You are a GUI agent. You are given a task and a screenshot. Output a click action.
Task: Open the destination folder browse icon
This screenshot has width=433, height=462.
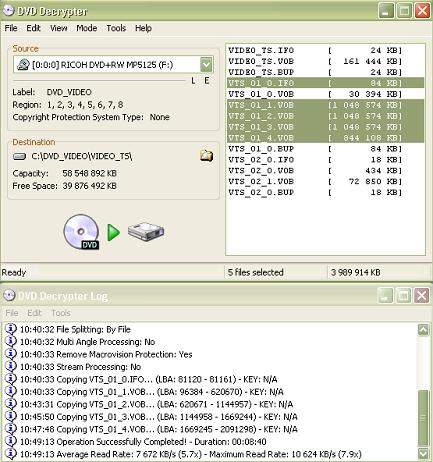pyautogui.click(x=206, y=156)
